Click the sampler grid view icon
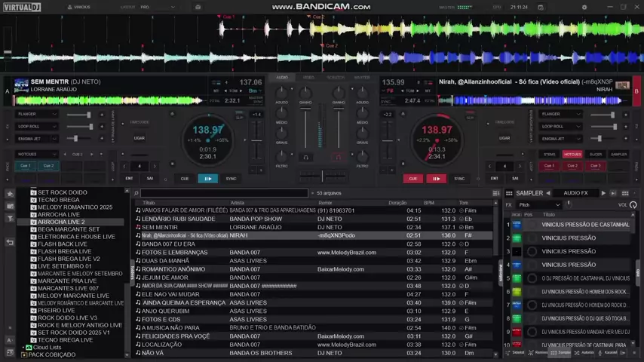 (624, 193)
